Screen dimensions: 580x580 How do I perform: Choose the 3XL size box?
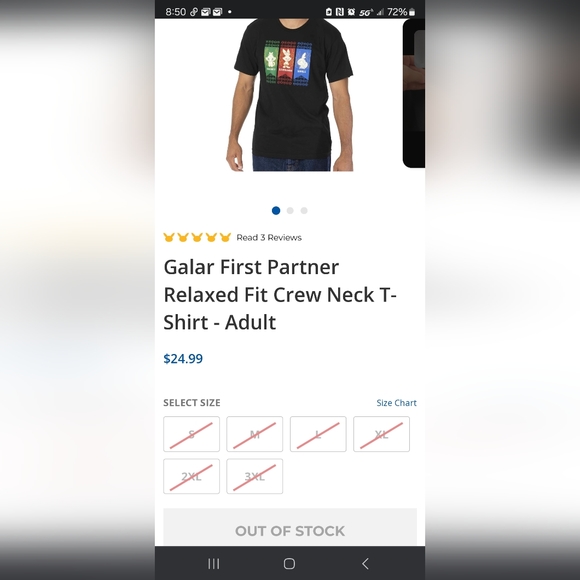254,476
